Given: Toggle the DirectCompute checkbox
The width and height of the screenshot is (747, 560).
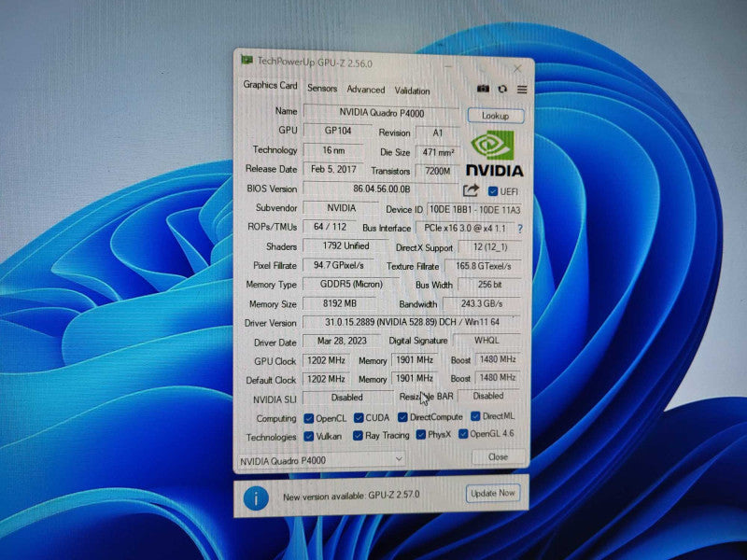Looking at the screenshot, I should pos(402,417).
